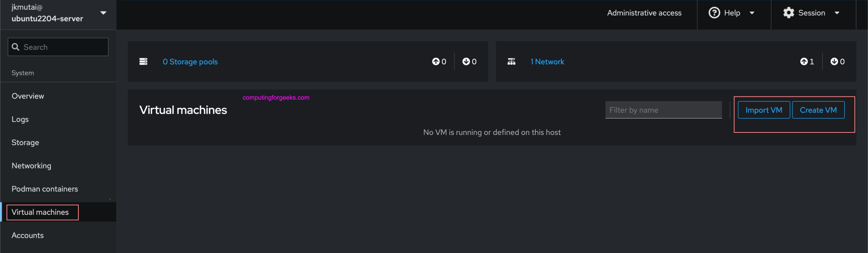Click the active storage pools up-arrow icon
This screenshot has height=253, width=868.
[436, 62]
